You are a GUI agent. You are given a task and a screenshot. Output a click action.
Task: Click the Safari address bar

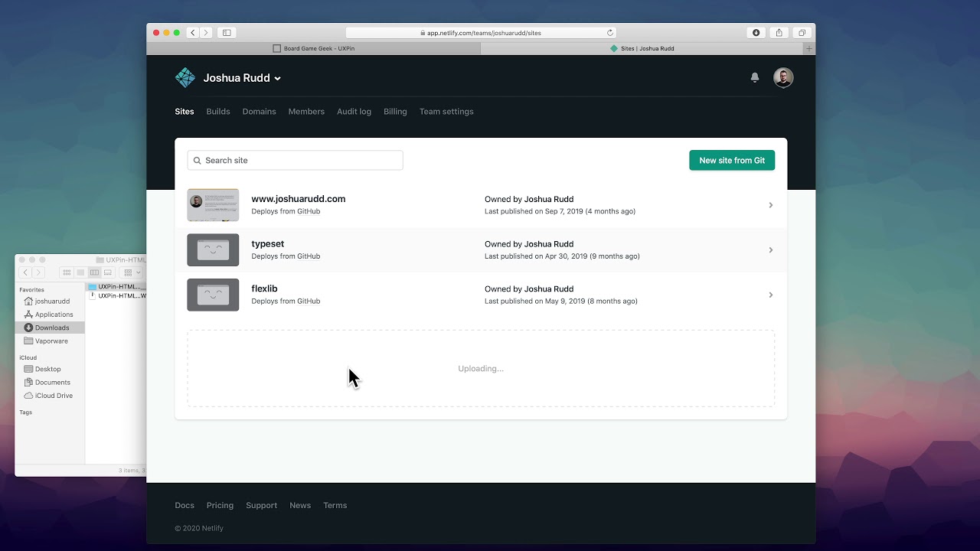pyautogui.click(x=481, y=33)
